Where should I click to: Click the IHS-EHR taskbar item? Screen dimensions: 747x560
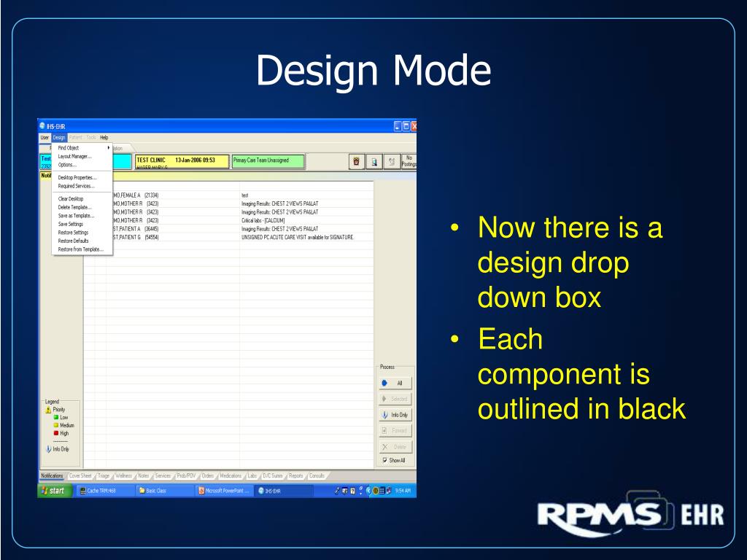(x=284, y=491)
